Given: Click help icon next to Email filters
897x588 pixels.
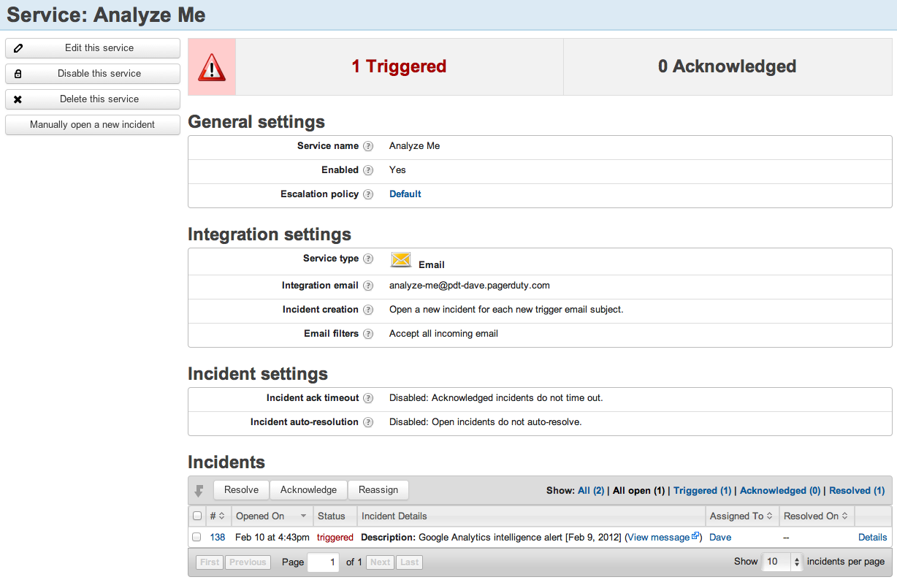Looking at the screenshot, I should [x=368, y=334].
